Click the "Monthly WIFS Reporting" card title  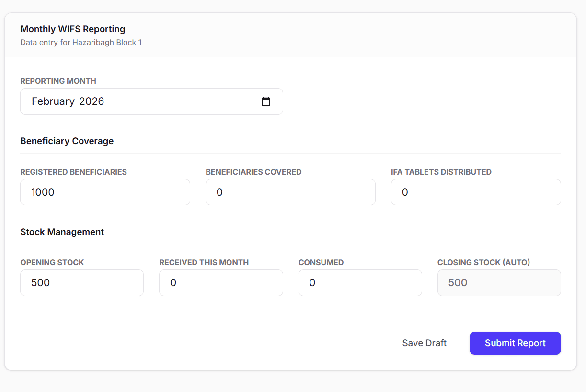[x=73, y=29]
